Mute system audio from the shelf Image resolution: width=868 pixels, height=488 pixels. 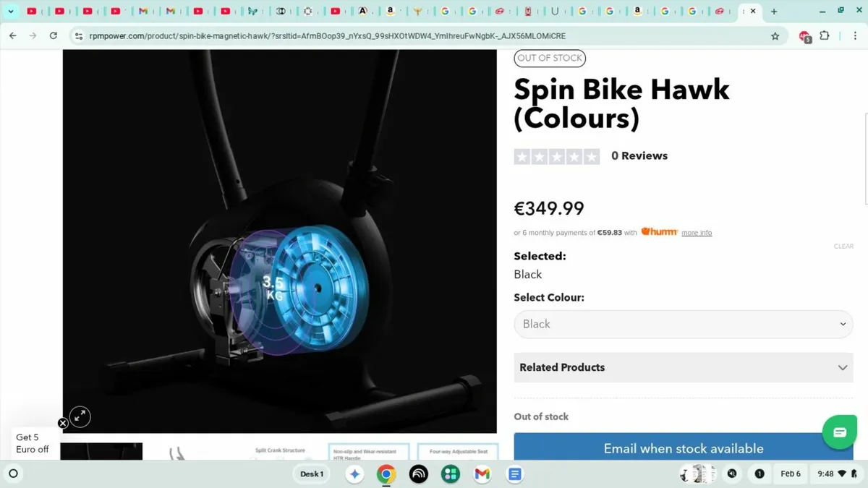tap(731, 474)
